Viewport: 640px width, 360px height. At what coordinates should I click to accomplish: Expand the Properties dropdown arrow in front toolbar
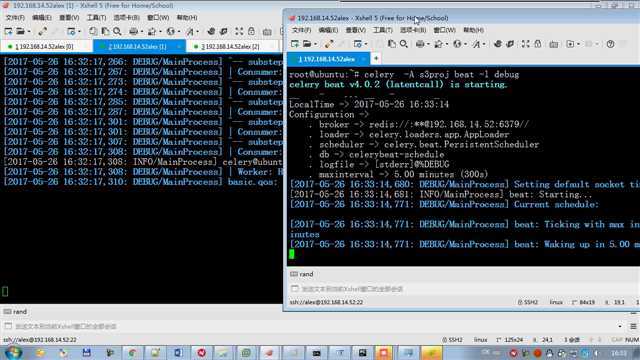point(366,44)
